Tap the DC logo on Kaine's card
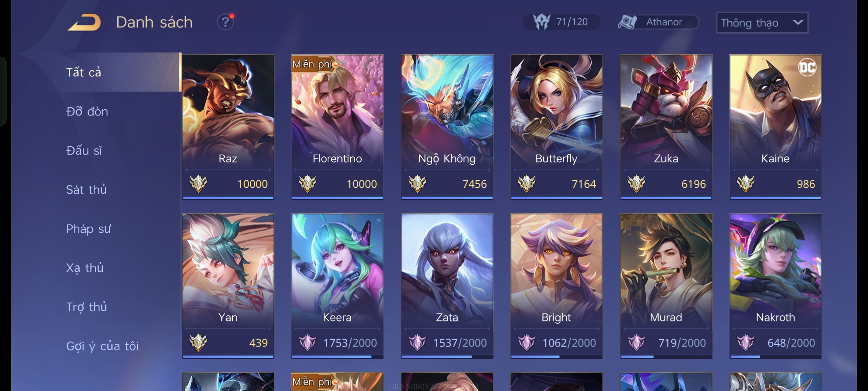 point(807,67)
